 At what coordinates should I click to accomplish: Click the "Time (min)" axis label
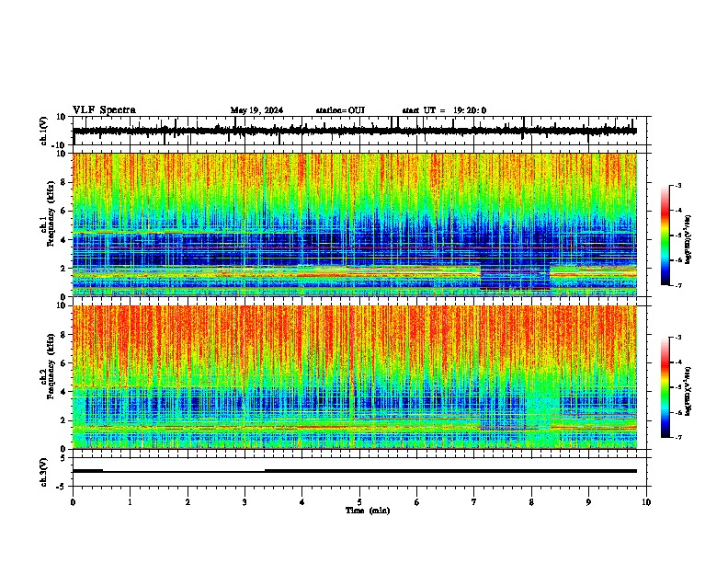click(368, 511)
